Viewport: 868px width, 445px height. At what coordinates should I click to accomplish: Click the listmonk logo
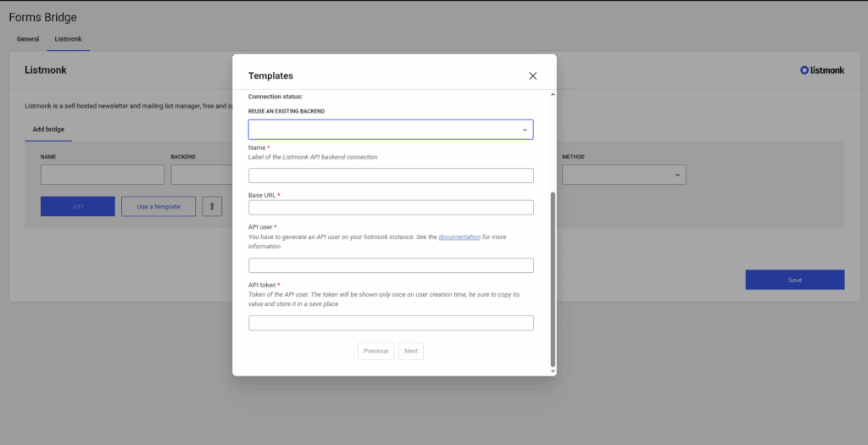click(x=822, y=70)
